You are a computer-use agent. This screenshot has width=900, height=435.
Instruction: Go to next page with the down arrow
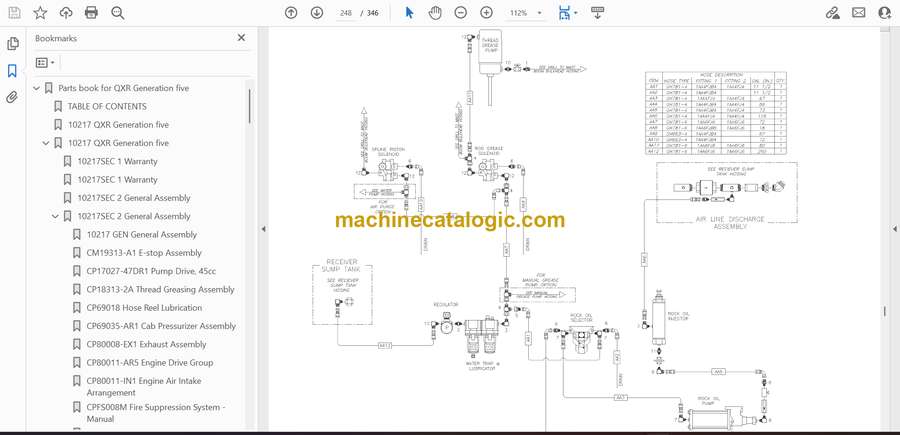317,13
